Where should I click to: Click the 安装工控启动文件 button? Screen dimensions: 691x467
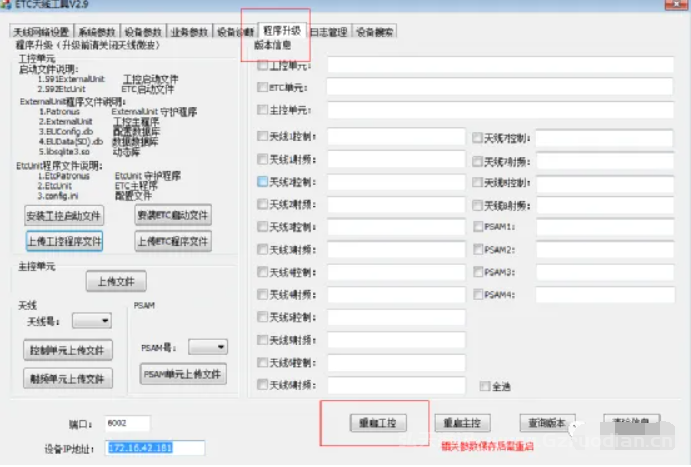click(64, 216)
